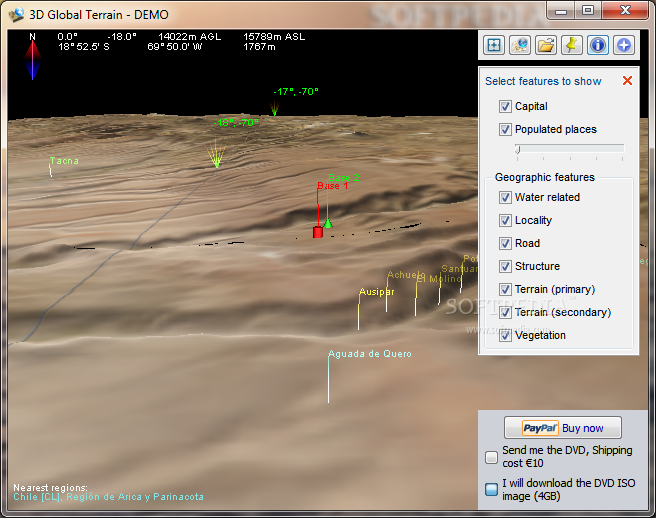This screenshot has width=656, height=518.
Task: Click the blue plus toolbar icon
Action: pos(624,45)
